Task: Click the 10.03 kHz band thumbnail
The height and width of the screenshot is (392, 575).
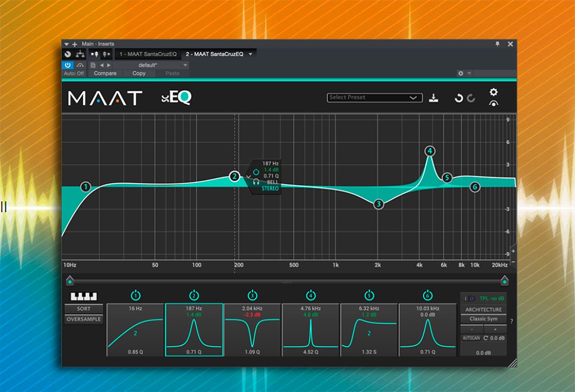Action: pyautogui.click(x=428, y=330)
